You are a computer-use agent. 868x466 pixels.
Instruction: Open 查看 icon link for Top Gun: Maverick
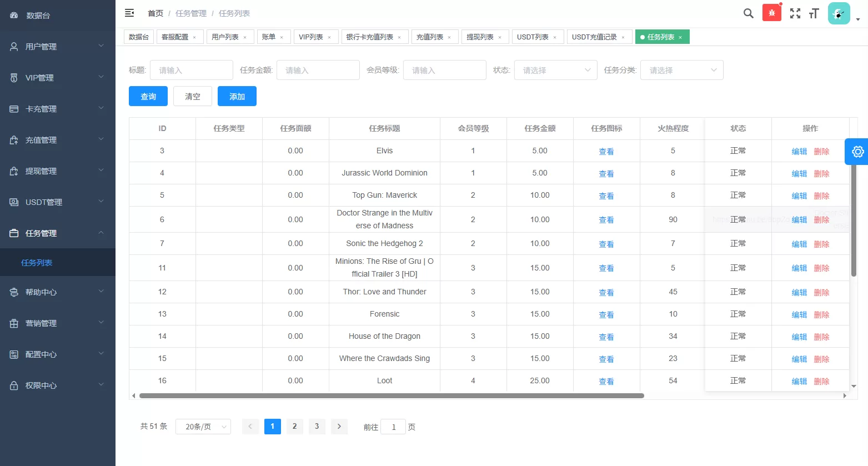tap(606, 195)
